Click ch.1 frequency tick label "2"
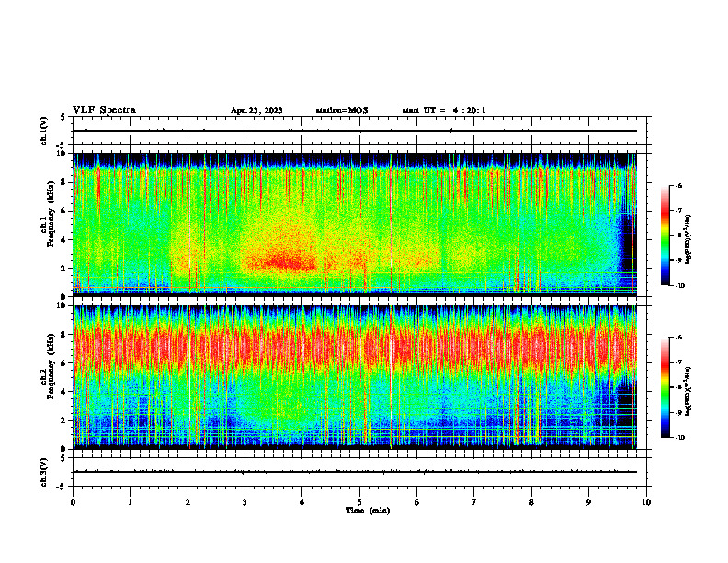728x563 pixels. tap(63, 269)
